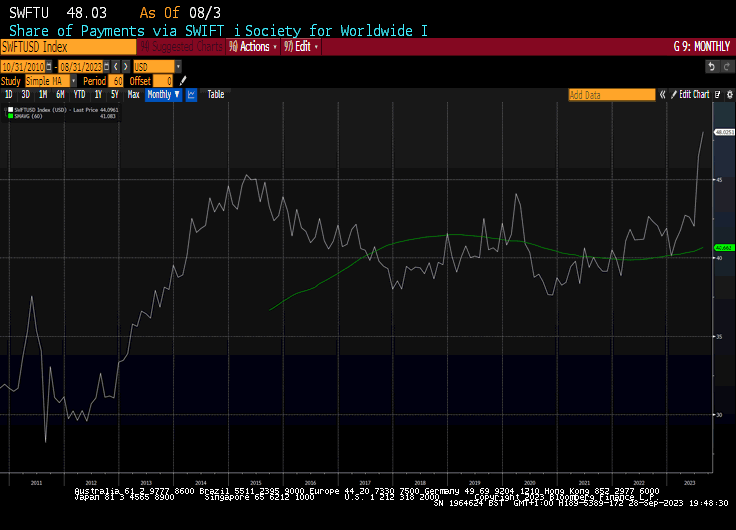Click the undo arrow icon
Screen dimensions: 736x530
pos(713,66)
